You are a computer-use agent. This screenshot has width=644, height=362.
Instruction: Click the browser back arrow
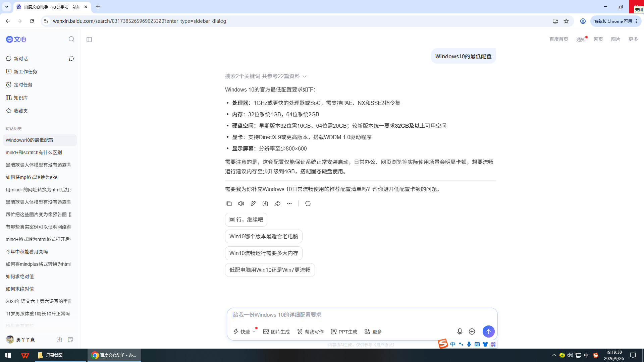(8, 21)
